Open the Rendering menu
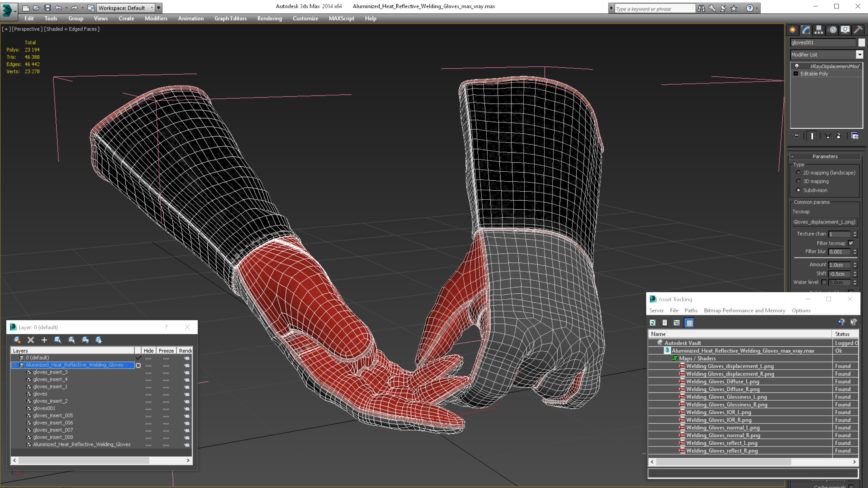The image size is (868, 488). [269, 18]
